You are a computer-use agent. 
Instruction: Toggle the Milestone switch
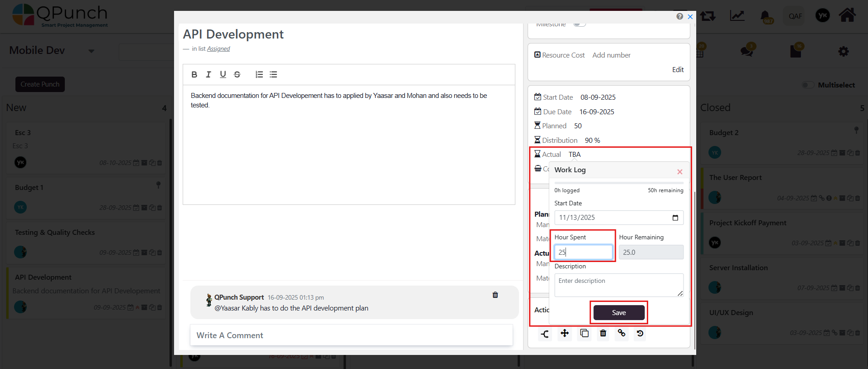coord(579,24)
